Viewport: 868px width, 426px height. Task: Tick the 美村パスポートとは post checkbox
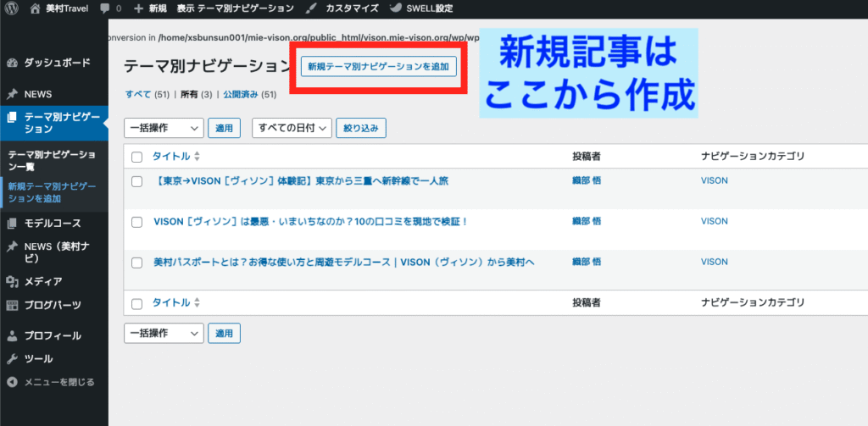pyautogui.click(x=137, y=263)
